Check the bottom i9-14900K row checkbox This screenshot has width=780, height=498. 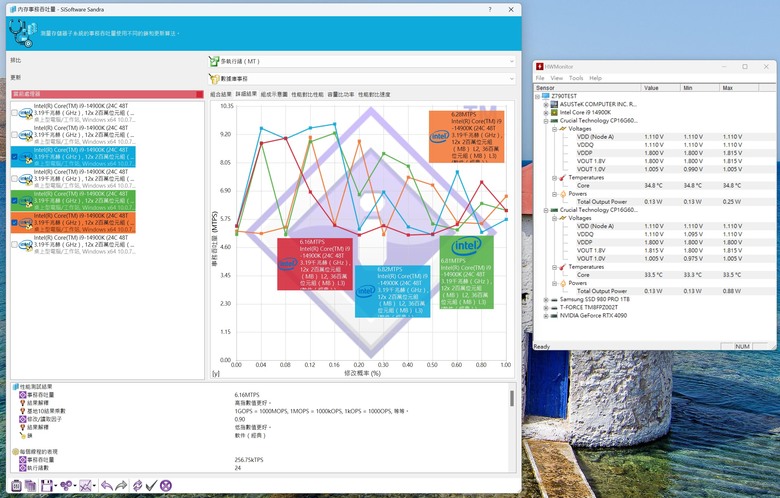tap(14, 244)
